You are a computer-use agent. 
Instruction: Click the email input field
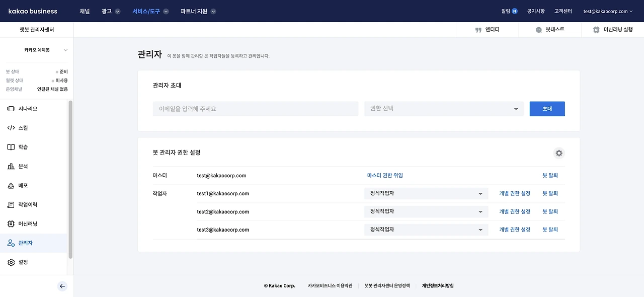pyautogui.click(x=255, y=109)
